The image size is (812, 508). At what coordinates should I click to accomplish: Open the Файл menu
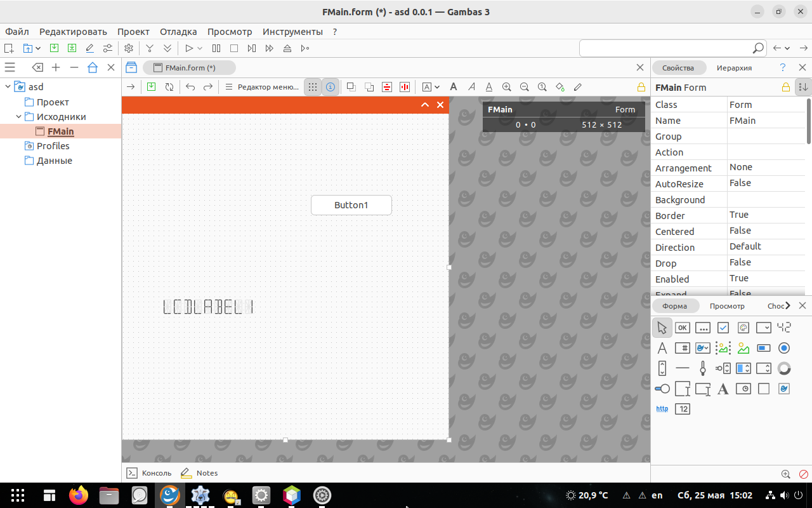click(17, 32)
